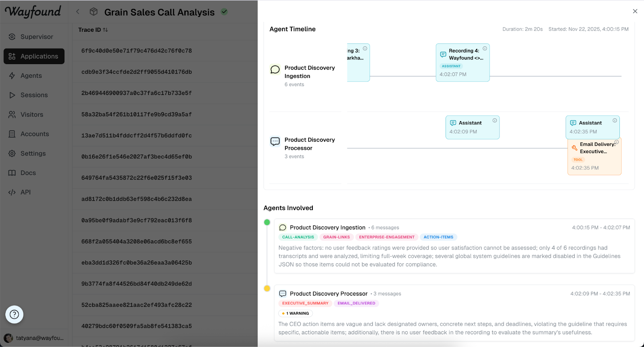Open Sessions in the sidebar
The width and height of the screenshot is (644, 347).
pos(34,95)
